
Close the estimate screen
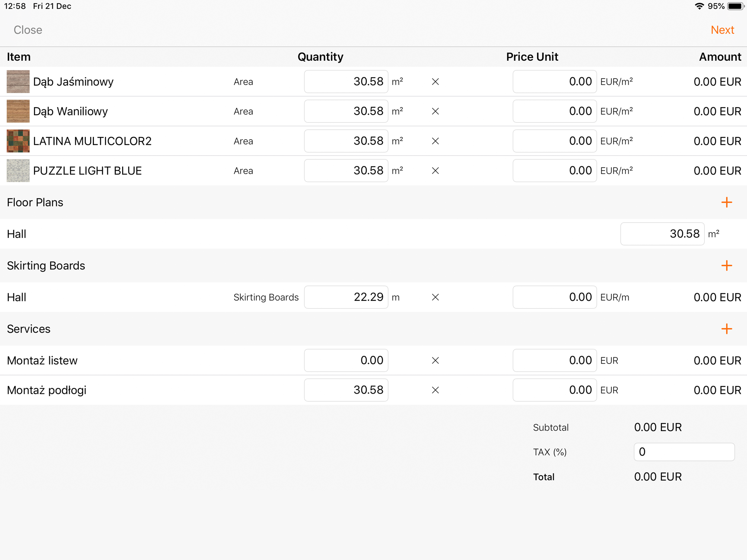28,30
